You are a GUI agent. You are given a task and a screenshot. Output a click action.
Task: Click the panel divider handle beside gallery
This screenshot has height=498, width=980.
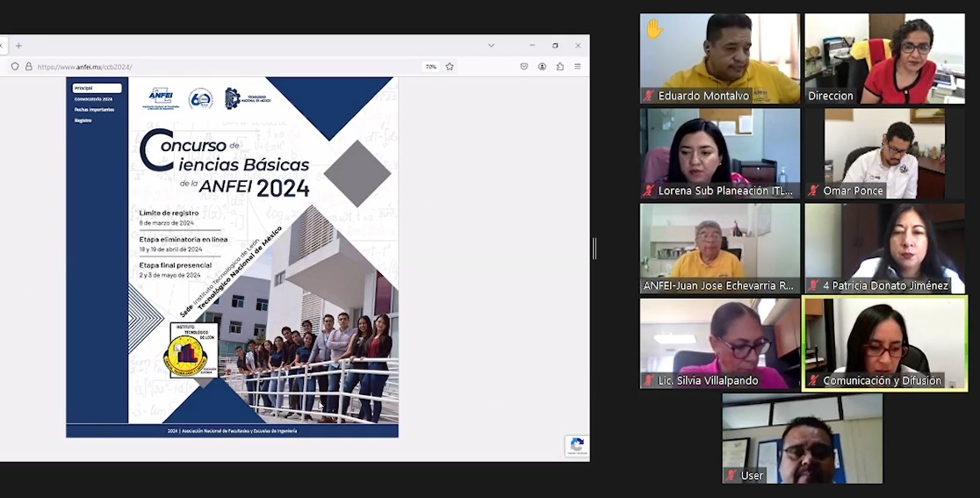[594, 249]
